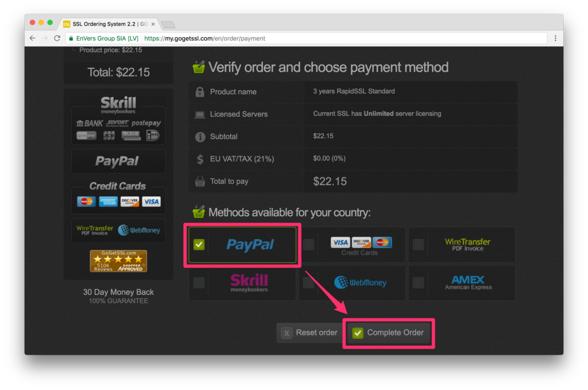Click the Reset order button
588x390 pixels.
tap(310, 333)
